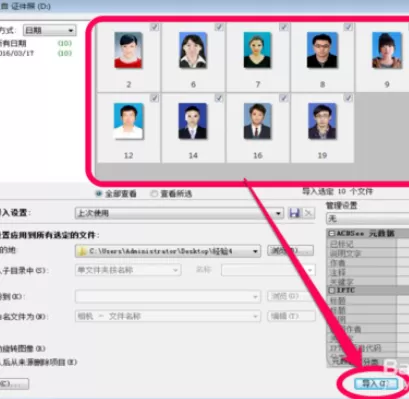Viewport: 409px width, 399px height.
Task: Uncheck the checkbox of photo 19
Action: pyautogui.click(x=348, y=98)
